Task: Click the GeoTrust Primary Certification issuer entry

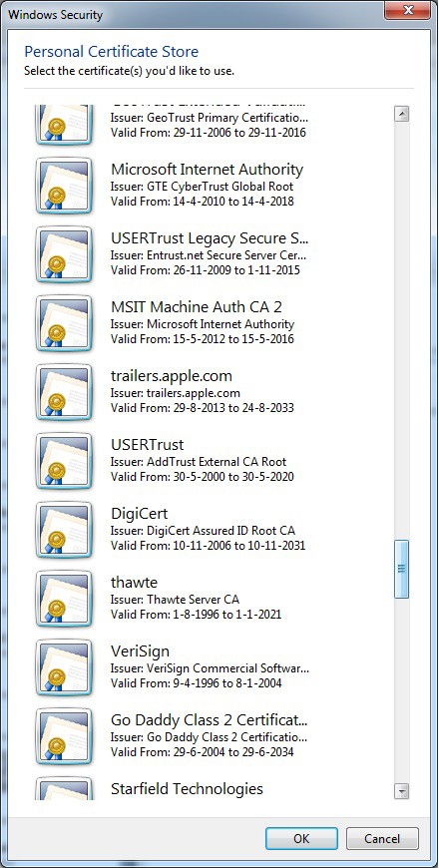Action: [210, 118]
